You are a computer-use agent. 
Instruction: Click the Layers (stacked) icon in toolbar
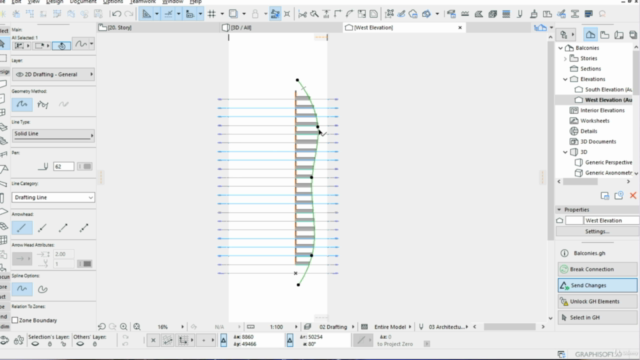pyautogui.click(x=506, y=14)
